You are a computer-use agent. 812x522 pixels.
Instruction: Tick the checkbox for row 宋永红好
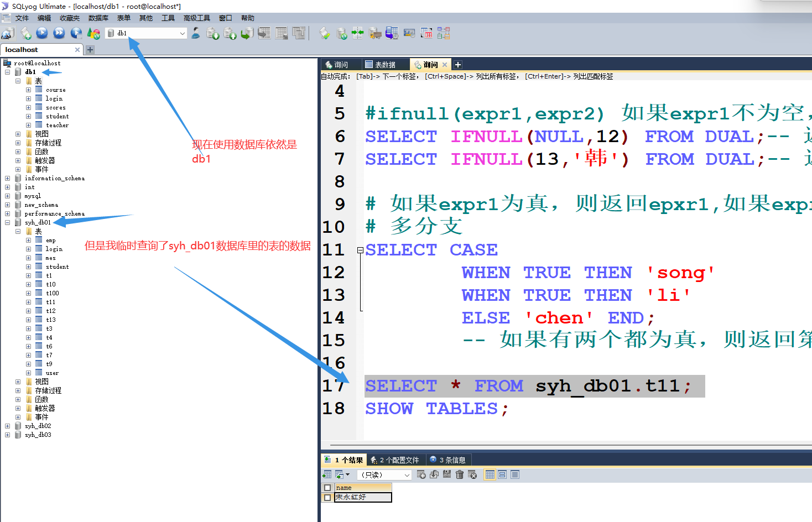coord(327,497)
